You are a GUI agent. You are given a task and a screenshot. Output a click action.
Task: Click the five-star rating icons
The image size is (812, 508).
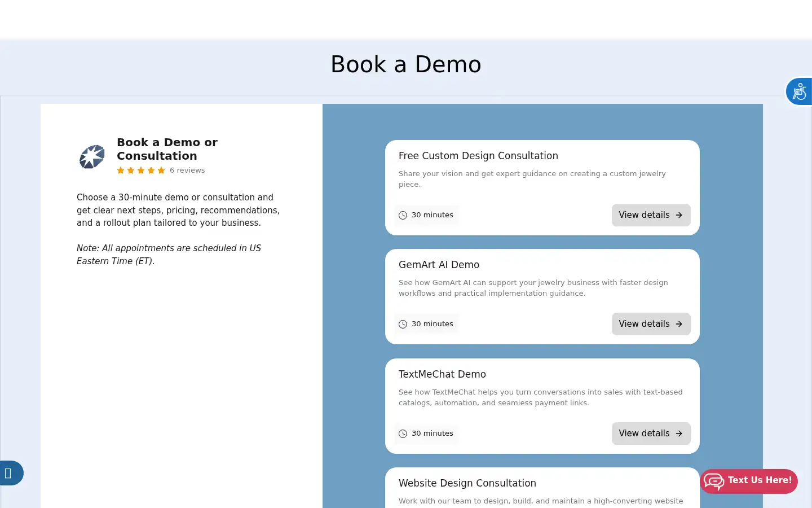click(141, 170)
